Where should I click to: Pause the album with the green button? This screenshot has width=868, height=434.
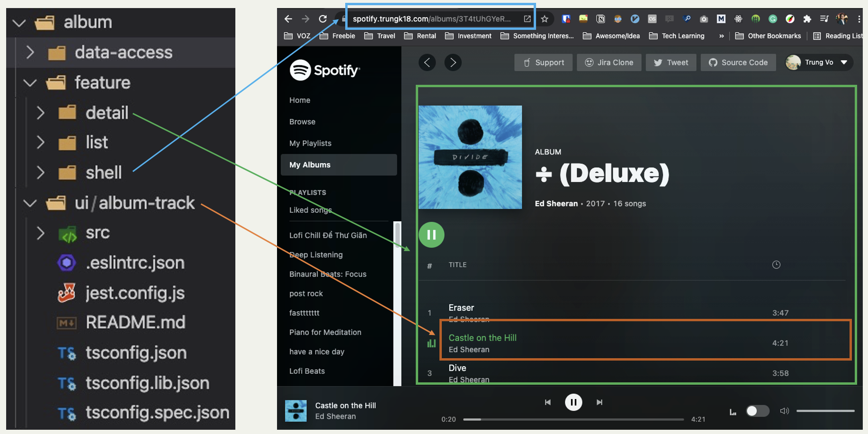[x=431, y=235]
